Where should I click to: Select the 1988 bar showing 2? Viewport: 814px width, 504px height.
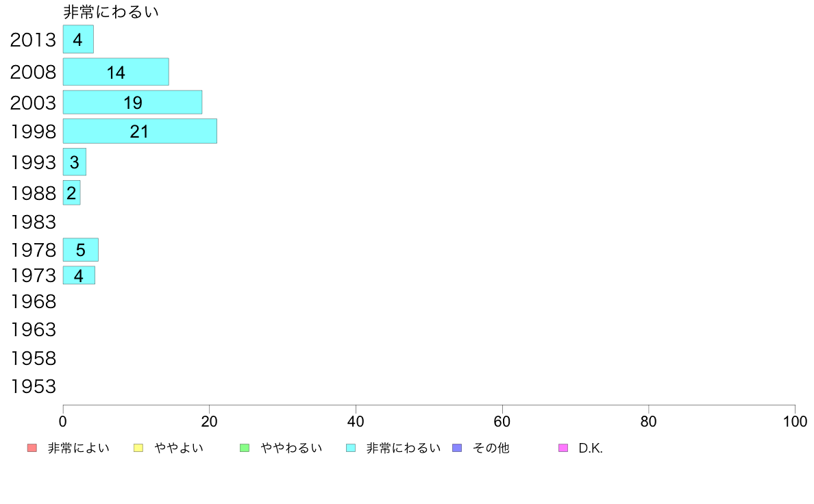[72, 192]
